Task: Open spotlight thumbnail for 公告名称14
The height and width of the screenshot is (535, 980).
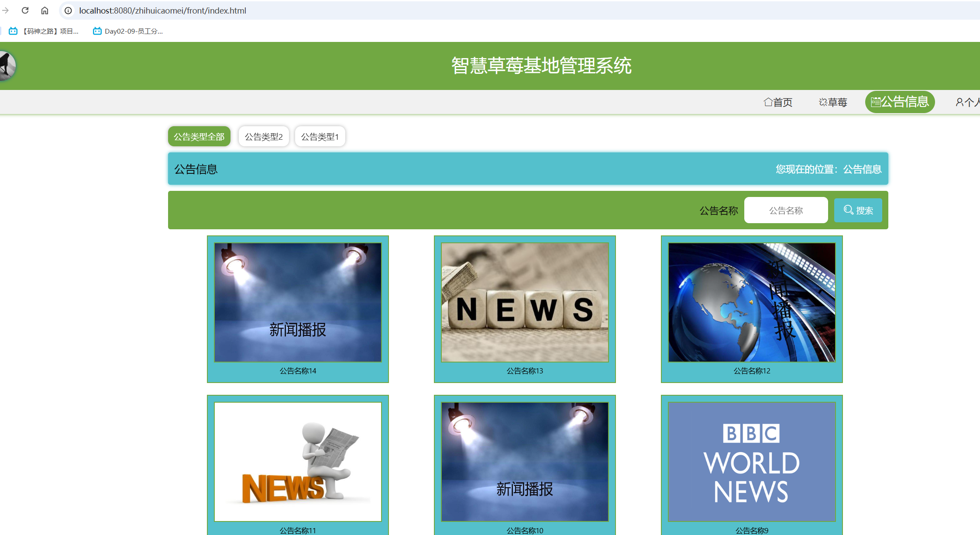Action: pyautogui.click(x=298, y=302)
